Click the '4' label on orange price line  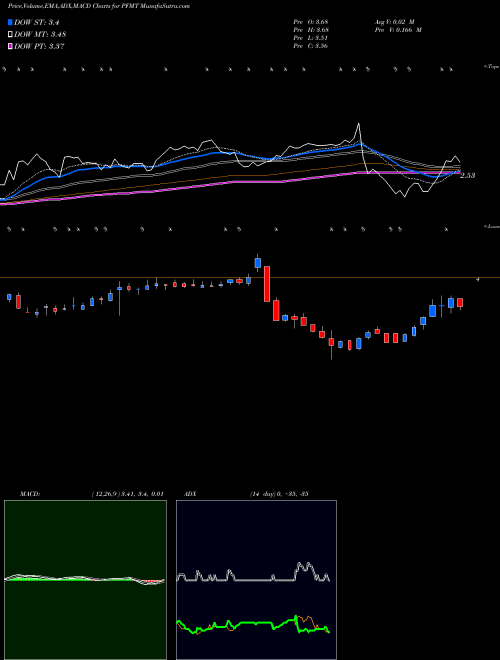click(477, 279)
